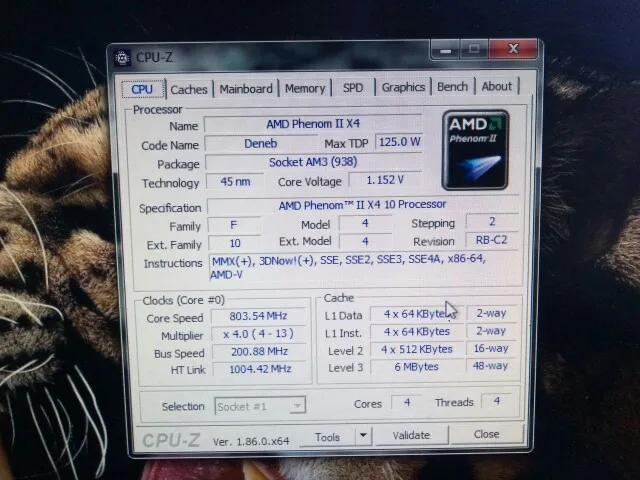Click the Core Voltage value 1.152 V
The image size is (640, 480).
point(385,180)
